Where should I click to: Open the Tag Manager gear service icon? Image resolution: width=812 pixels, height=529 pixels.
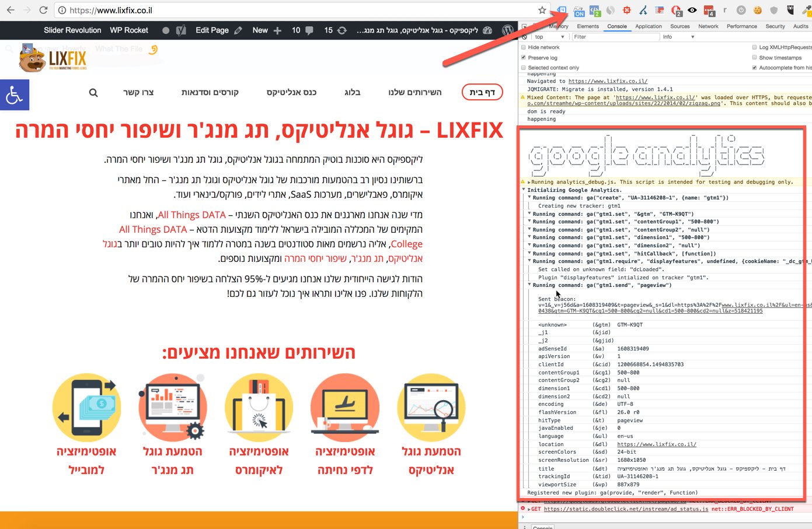[x=173, y=407]
